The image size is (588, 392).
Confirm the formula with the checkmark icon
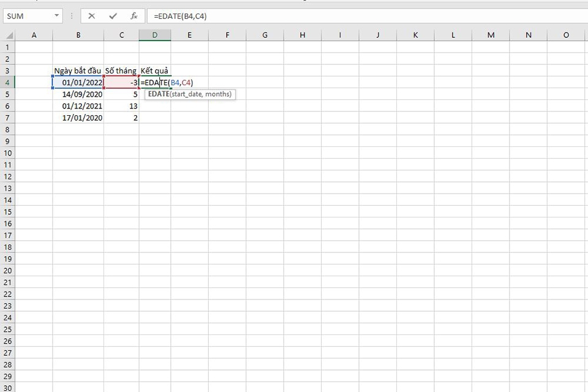tap(113, 17)
